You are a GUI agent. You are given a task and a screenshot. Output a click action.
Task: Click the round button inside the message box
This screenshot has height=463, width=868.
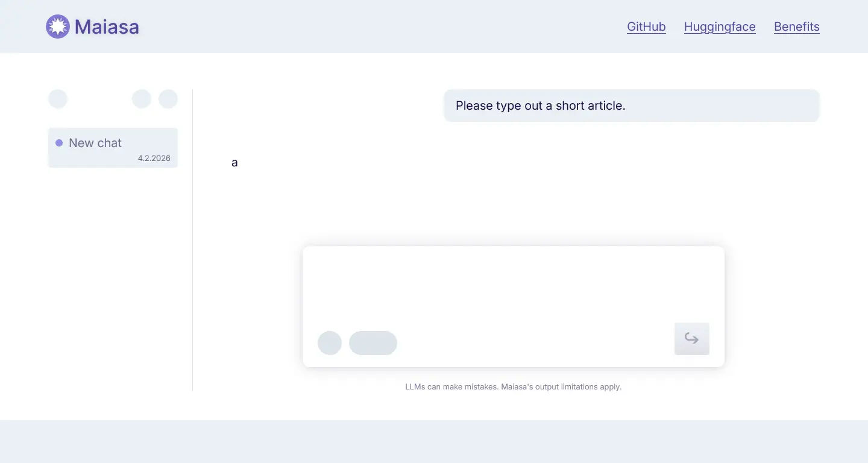[x=330, y=343]
